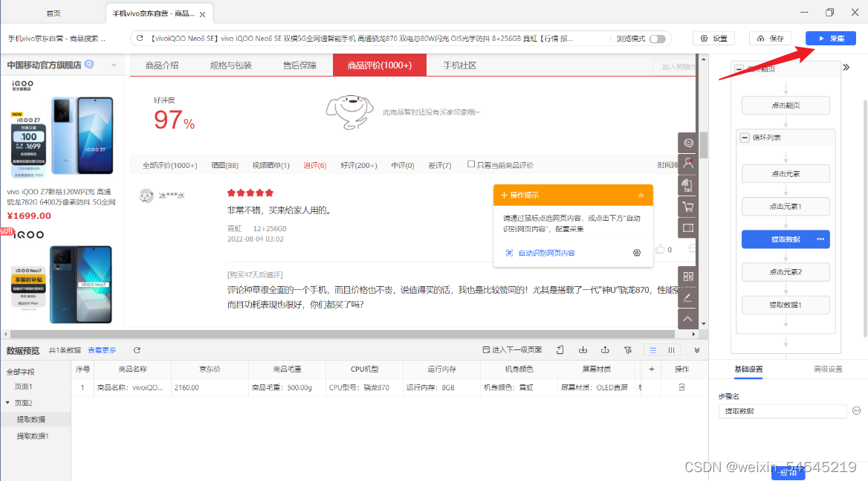Viewport: 868px width, 481px height.
Task: Filter reviews by 差评(7)
Action: click(439, 166)
